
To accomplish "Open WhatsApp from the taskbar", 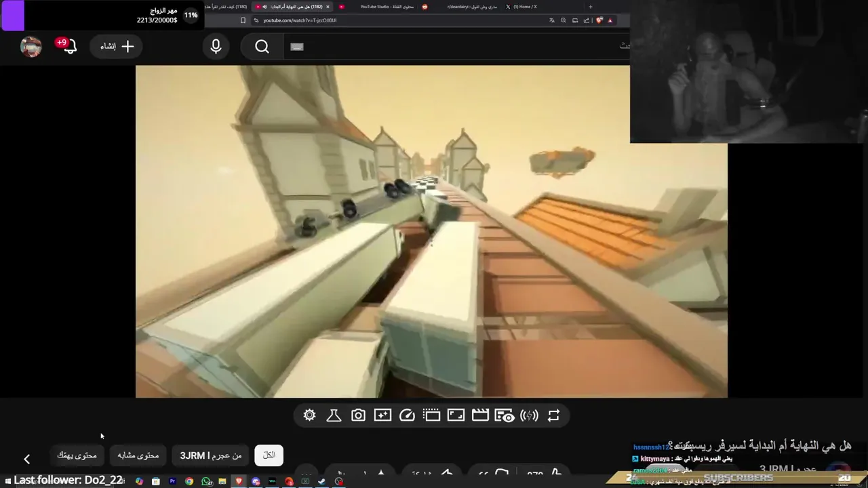I will tap(206, 481).
